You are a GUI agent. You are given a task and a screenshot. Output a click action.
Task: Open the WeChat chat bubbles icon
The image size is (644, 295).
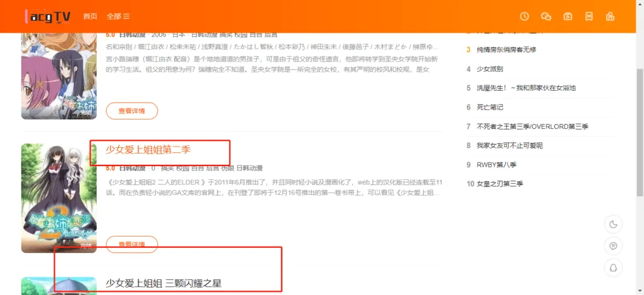point(546,16)
